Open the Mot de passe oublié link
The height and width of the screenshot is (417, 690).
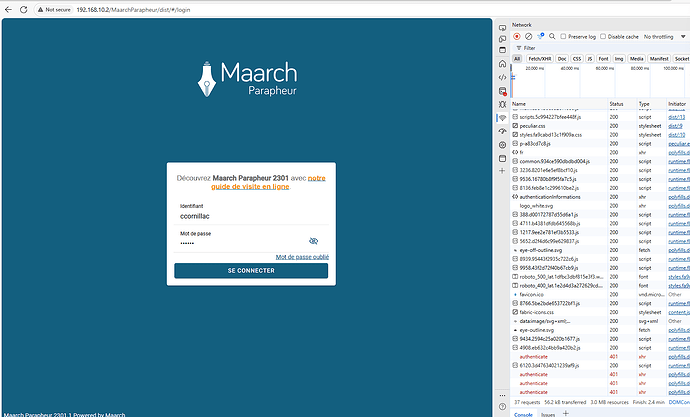[x=302, y=257]
